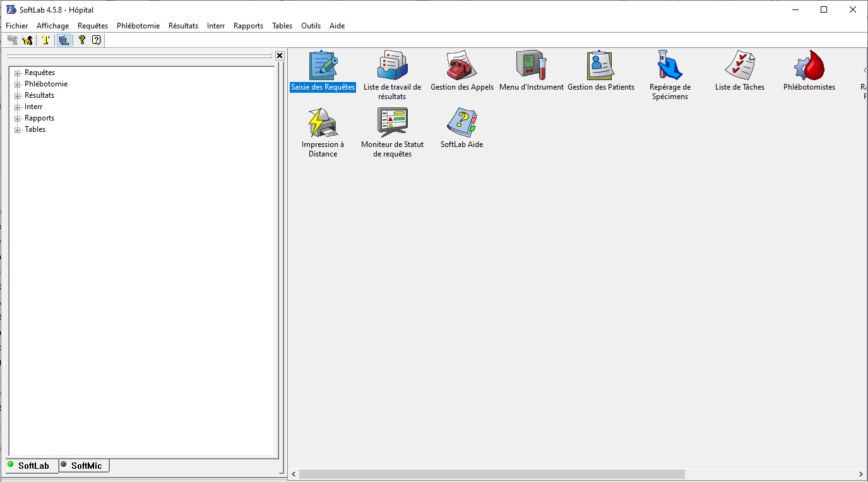Open Liste de travail de résultats
This screenshot has height=482, width=868.
coord(392,65)
